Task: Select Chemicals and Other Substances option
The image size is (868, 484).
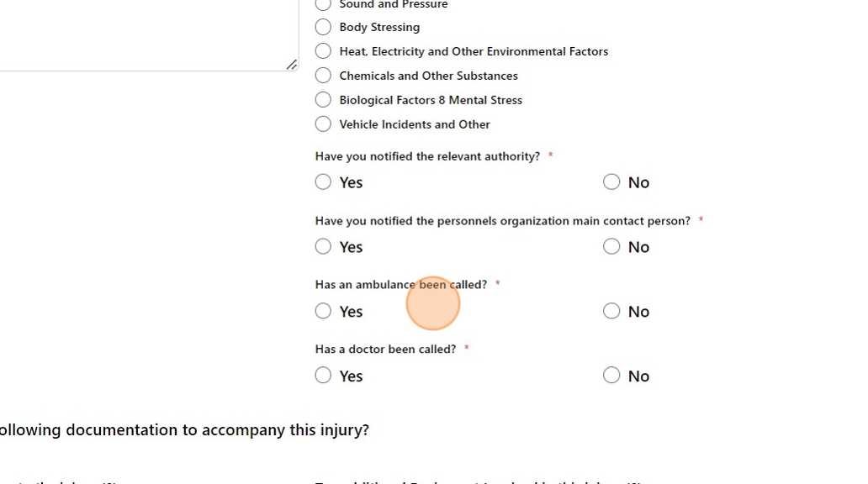Action: (323, 76)
